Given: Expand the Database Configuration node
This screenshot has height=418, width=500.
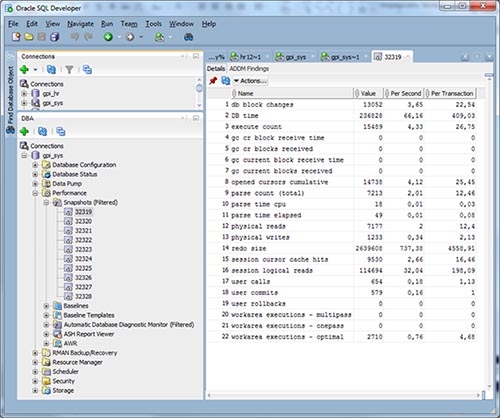Looking at the screenshot, I should pyautogui.click(x=35, y=165).
